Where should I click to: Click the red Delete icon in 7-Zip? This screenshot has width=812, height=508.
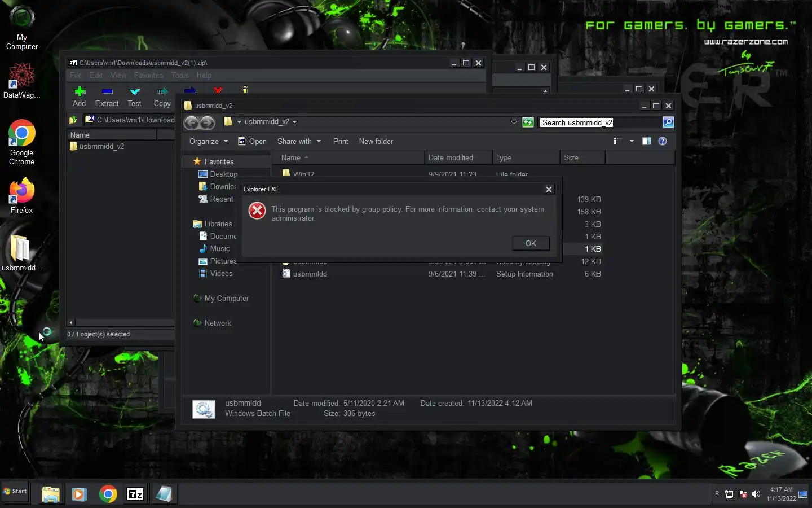pyautogui.click(x=218, y=90)
